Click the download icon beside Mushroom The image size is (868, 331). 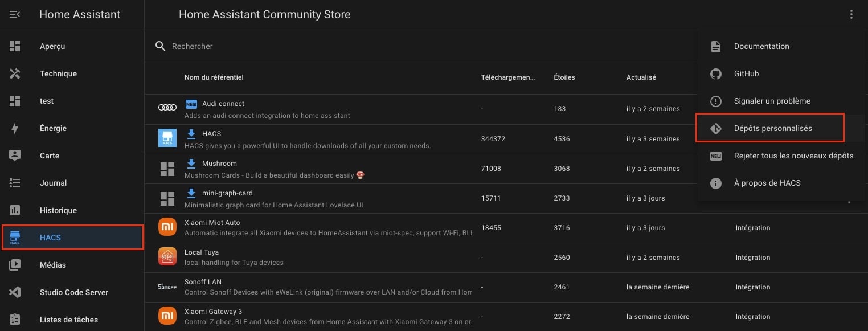point(191,164)
